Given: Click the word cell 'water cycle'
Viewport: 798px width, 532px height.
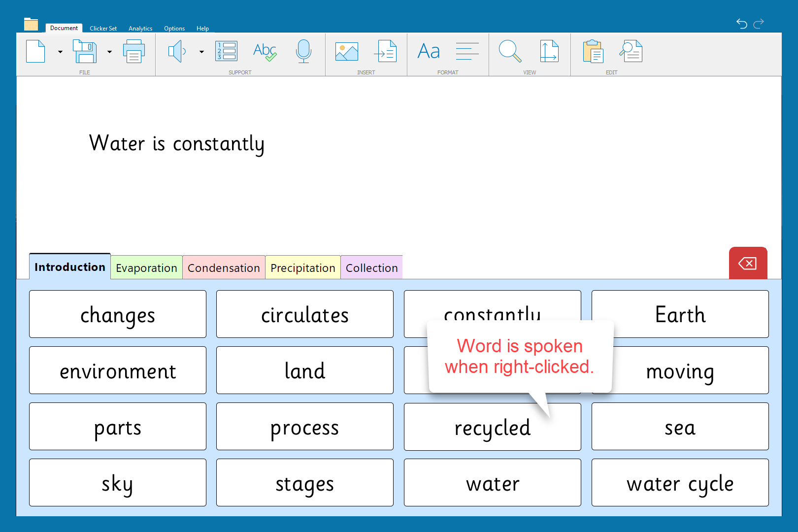Looking at the screenshot, I should coord(680,483).
